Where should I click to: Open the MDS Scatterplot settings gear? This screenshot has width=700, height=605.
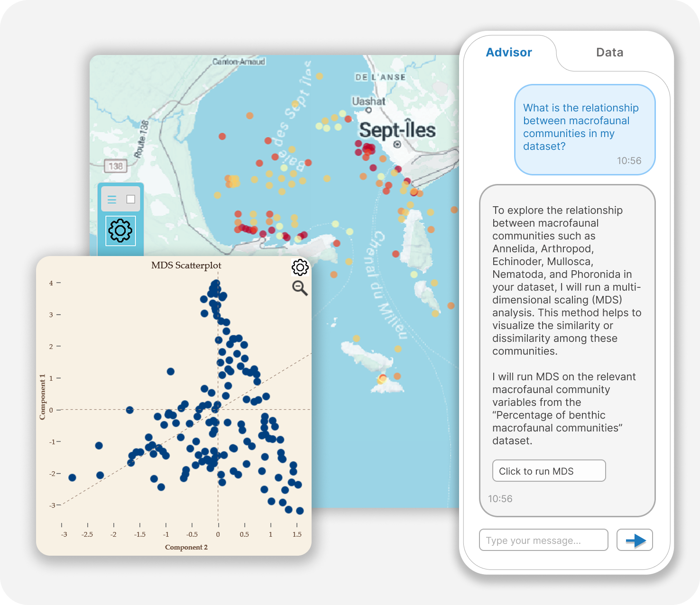[300, 267]
